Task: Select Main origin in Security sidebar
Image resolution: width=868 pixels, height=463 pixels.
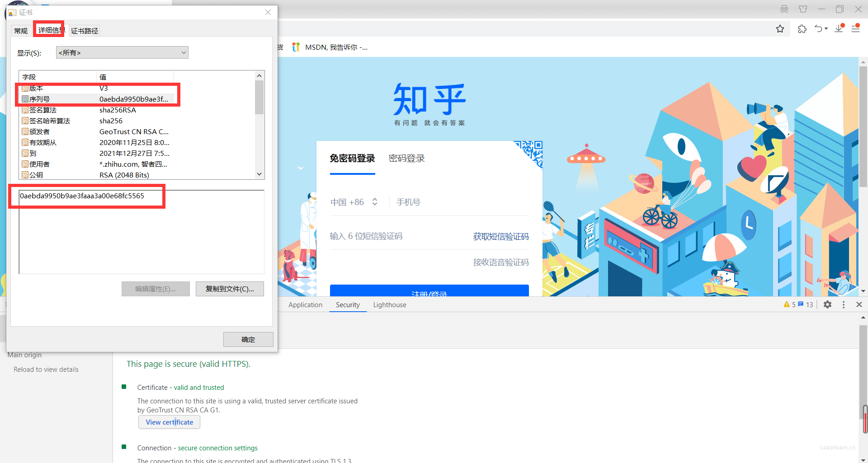Action: coord(24,355)
